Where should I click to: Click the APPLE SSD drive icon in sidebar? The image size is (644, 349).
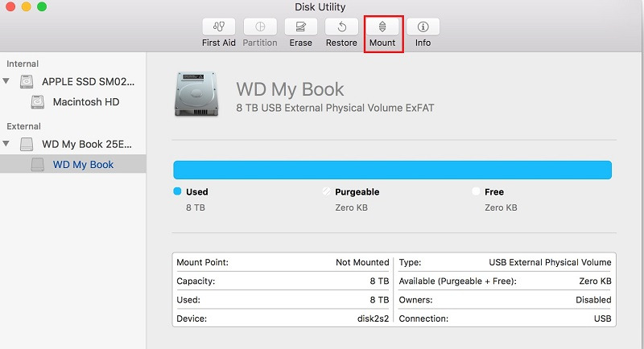(x=27, y=81)
